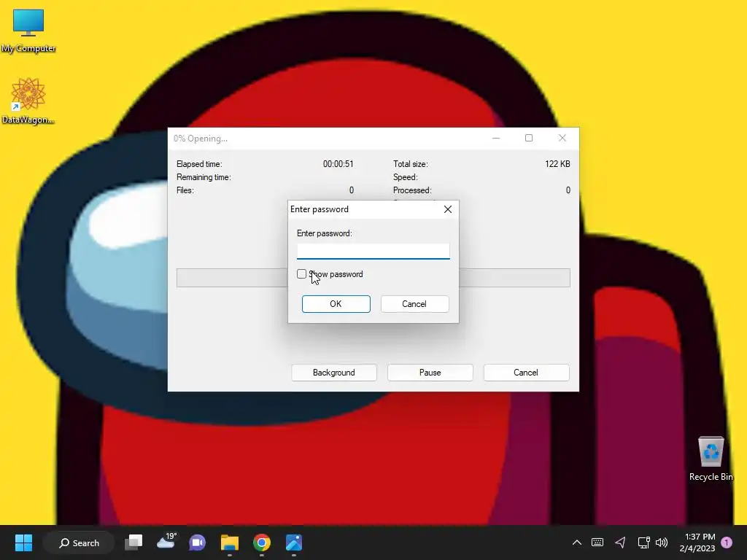Open the Windows Start menu
The height and width of the screenshot is (560, 747).
pyautogui.click(x=23, y=542)
